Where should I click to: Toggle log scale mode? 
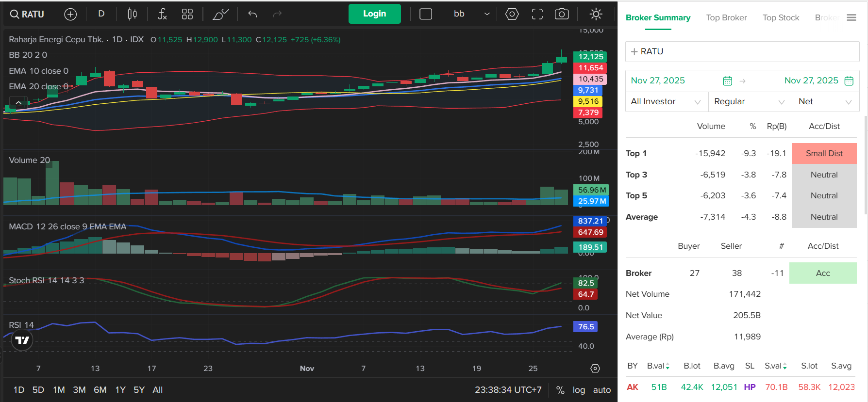pyautogui.click(x=579, y=390)
